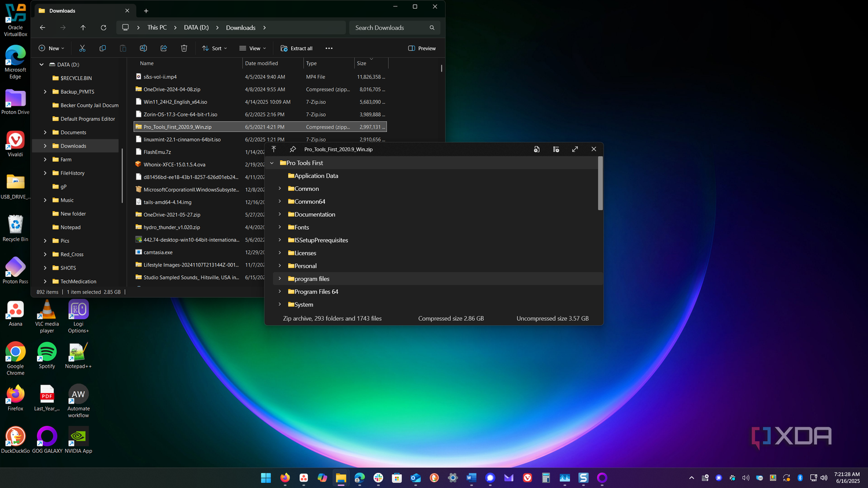Go up one folder level
The image size is (868, 488).
83,28
